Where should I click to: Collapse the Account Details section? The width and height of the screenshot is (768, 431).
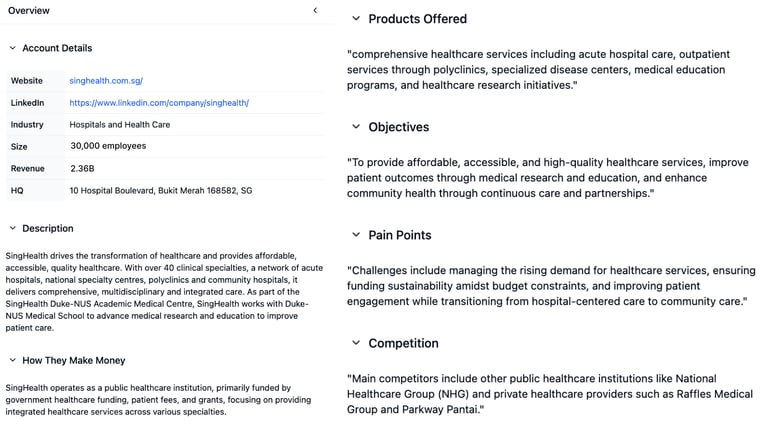pos(13,48)
